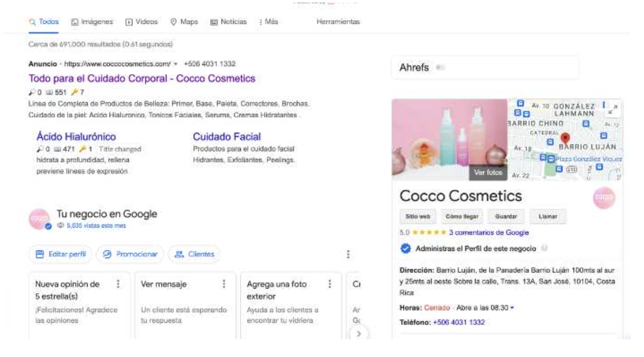Open the Ácido Hialurónico sitelink

[x=76, y=137]
